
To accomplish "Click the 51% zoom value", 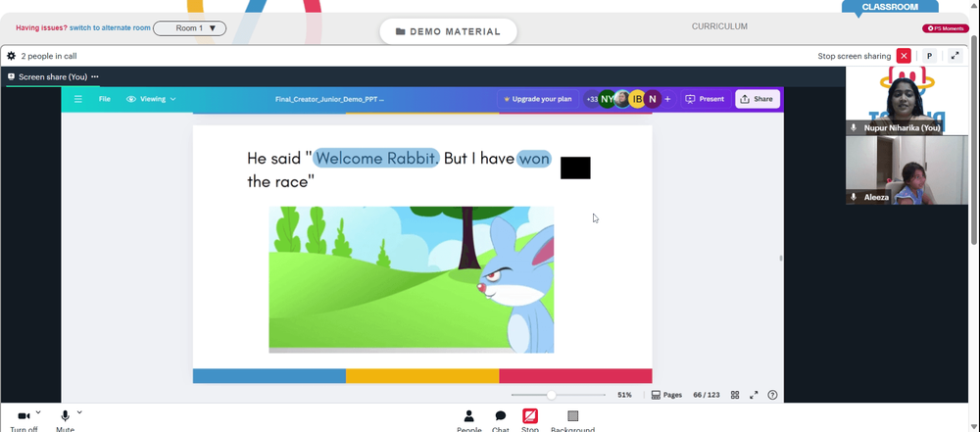I will (624, 395).
